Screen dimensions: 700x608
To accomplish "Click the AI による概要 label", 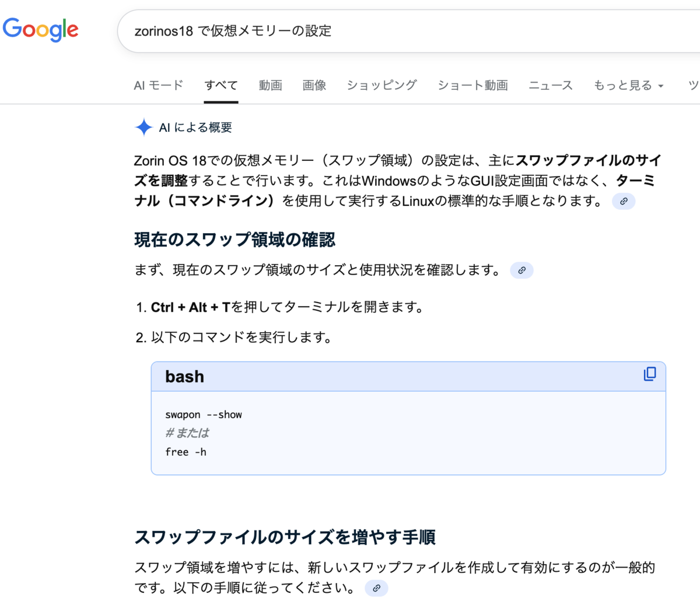I will tap(195, 128).
